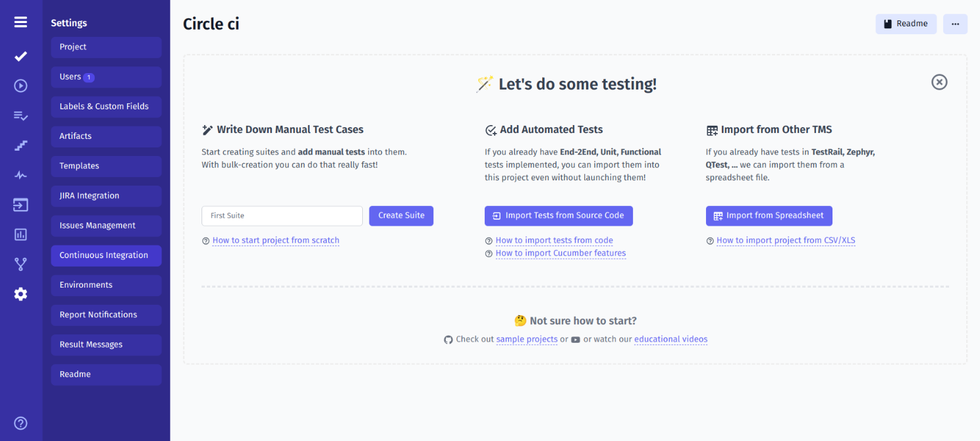Click the Import from Spreadsheet button

coord(769,216)
